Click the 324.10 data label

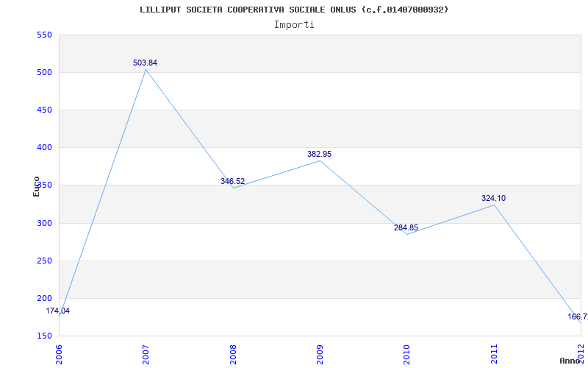493,198
